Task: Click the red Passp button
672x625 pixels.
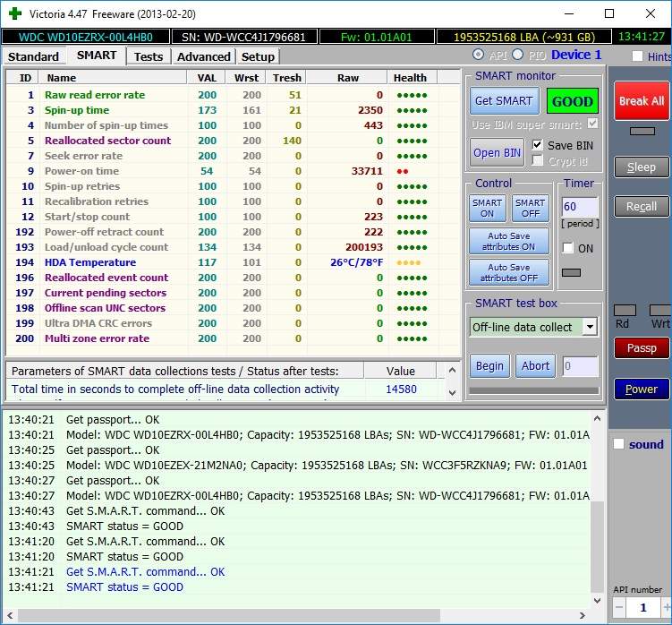Action: tap(642, 348)
